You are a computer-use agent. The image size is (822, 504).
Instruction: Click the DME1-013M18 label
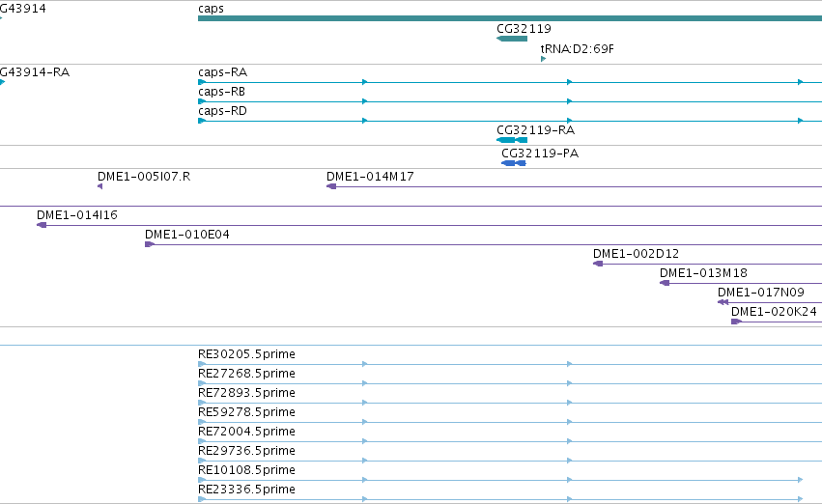click(703, 273)
